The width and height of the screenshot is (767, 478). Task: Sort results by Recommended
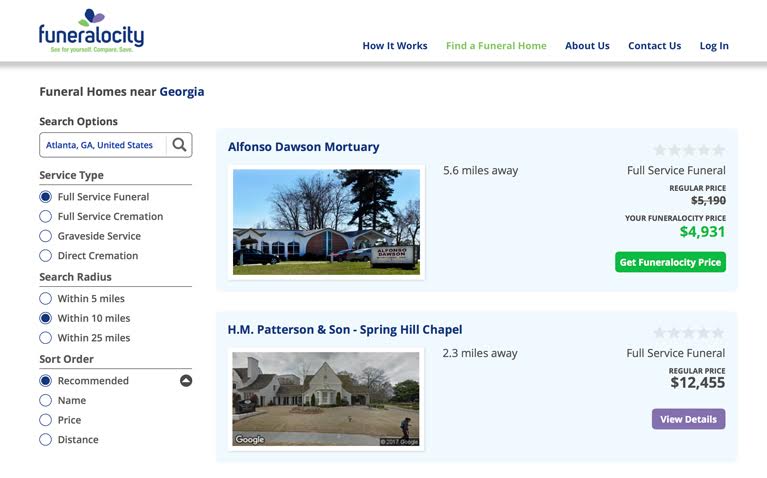click(x=45, y=381)
